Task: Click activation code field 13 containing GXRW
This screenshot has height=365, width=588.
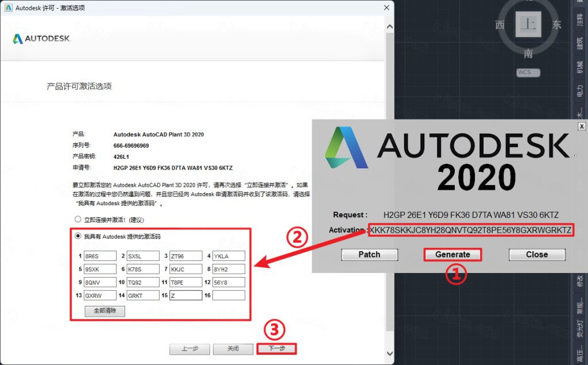Action: pos(100,295)
